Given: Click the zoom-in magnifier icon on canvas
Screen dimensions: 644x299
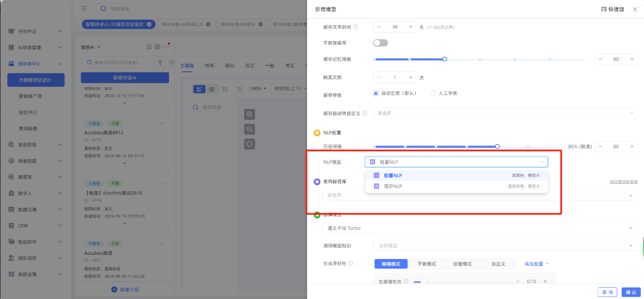Looking at the screenshot, I should (x=249, y=114).
